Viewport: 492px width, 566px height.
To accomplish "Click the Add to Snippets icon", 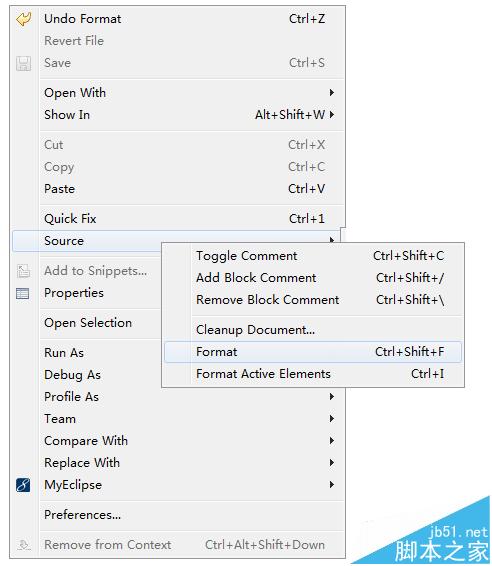I will click(x=23, y=271).
